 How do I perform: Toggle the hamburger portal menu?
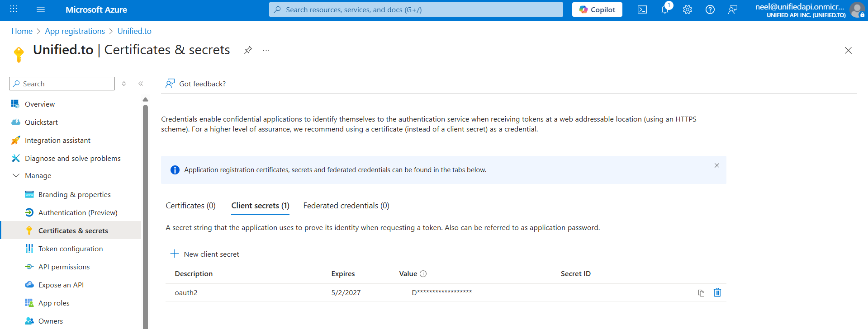(41, 9)
